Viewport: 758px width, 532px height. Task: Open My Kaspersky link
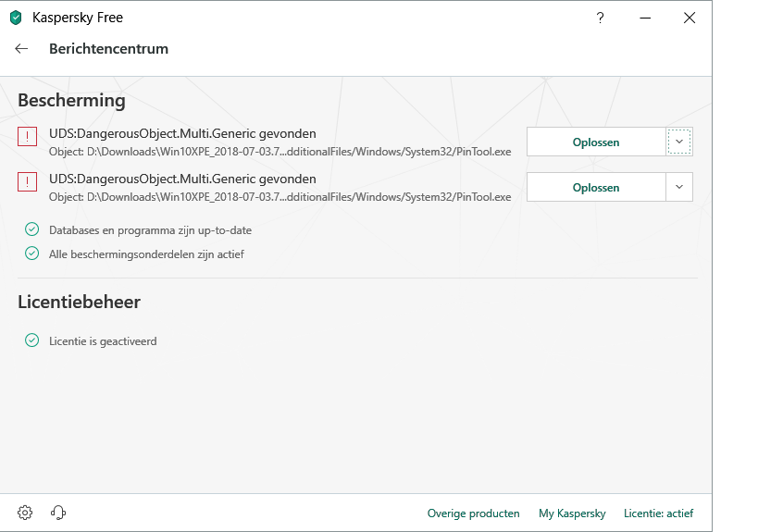[x=572, y=513]
